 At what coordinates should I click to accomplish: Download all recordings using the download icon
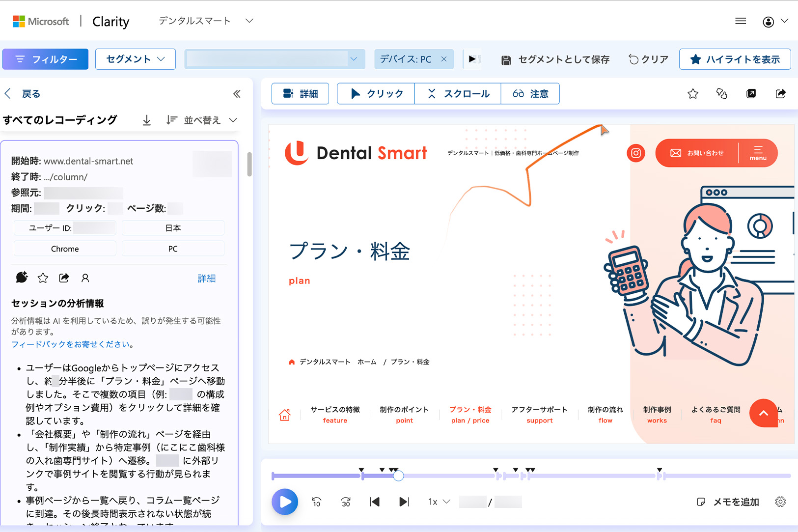[x=146, y=120]
